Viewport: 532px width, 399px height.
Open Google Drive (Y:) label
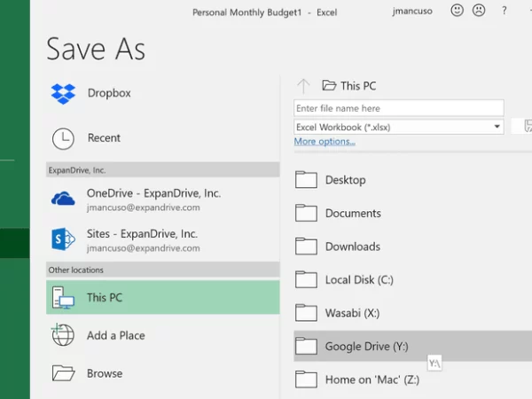tap(367, 346)
